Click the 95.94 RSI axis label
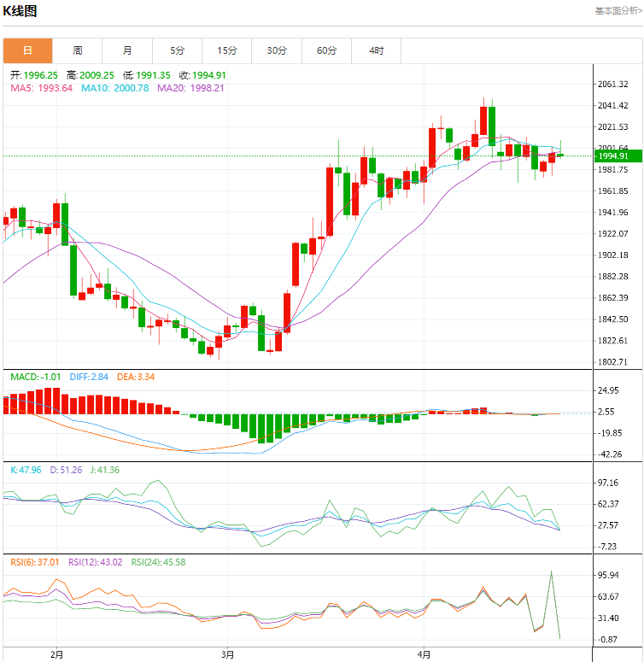 click(608, 575)
